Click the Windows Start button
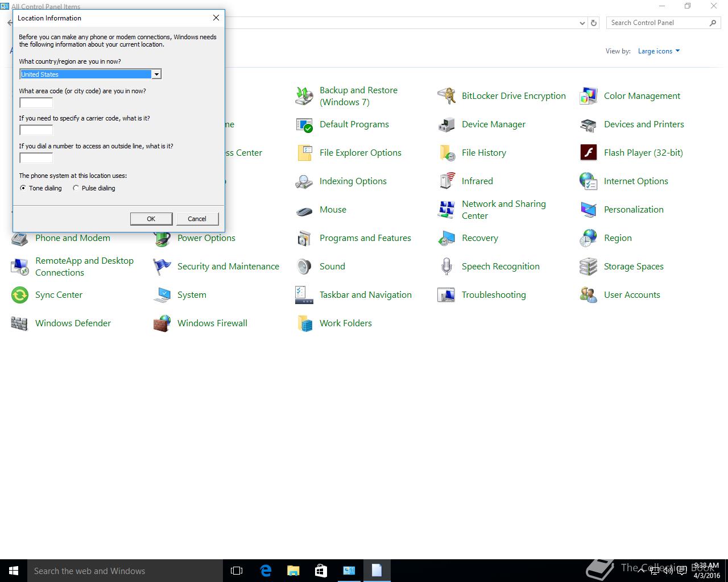728x582 pixels. 14,571
